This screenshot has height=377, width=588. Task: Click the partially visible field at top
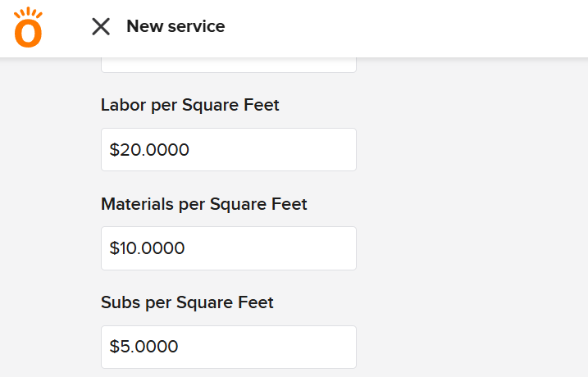[228, 65]
